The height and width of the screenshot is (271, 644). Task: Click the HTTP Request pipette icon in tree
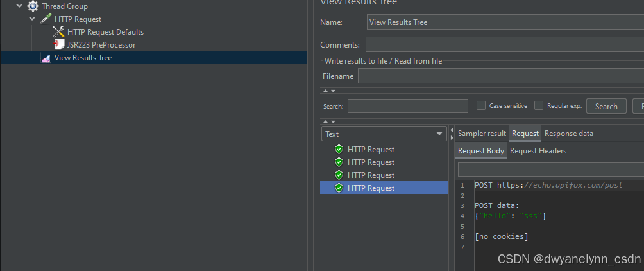(46, 19)
